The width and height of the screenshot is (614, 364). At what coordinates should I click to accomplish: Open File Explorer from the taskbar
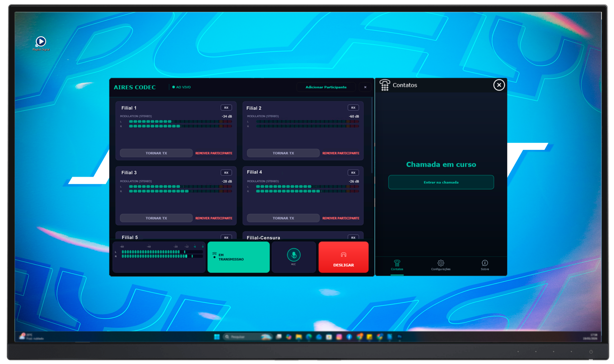click(299, 337)
